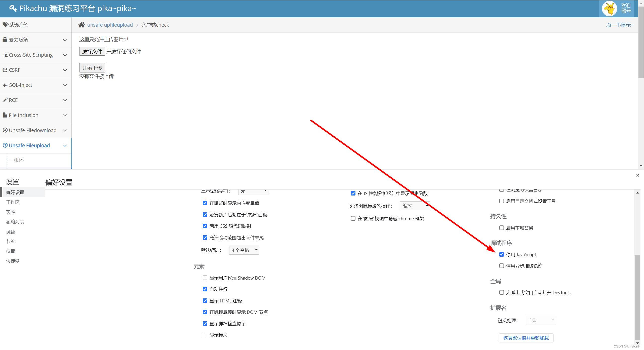Image resolution: width=644 pixels, height=350 pixels.
Task: Click the lock icon next to 暴力破解
Action: (5, 40)
